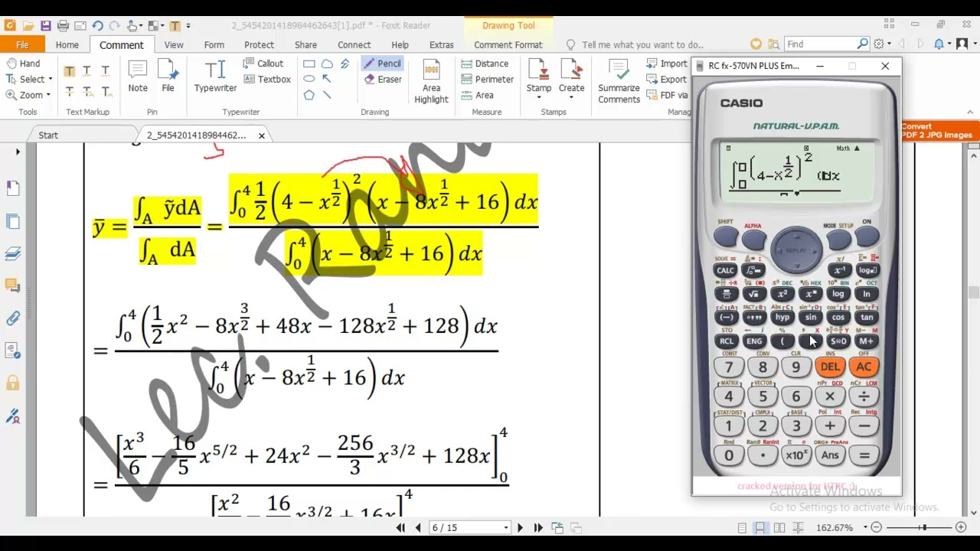Switch to single page view
The image size is (980, 551).
742,527
